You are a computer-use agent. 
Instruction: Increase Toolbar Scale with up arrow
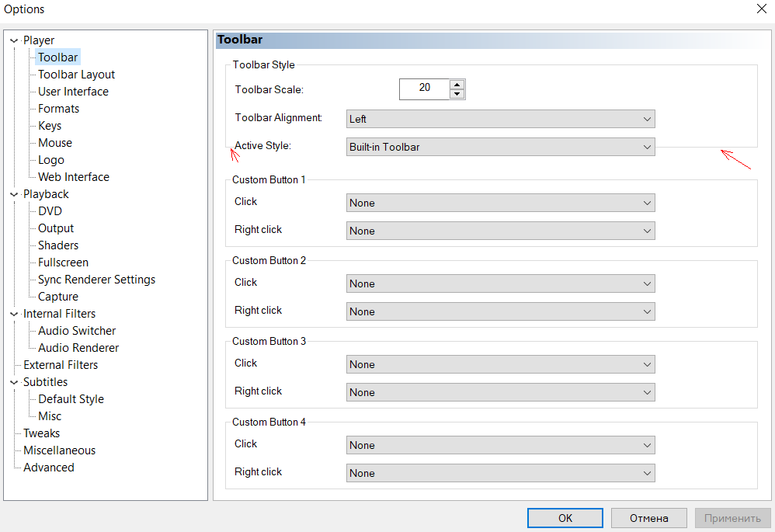pos(457,85)
